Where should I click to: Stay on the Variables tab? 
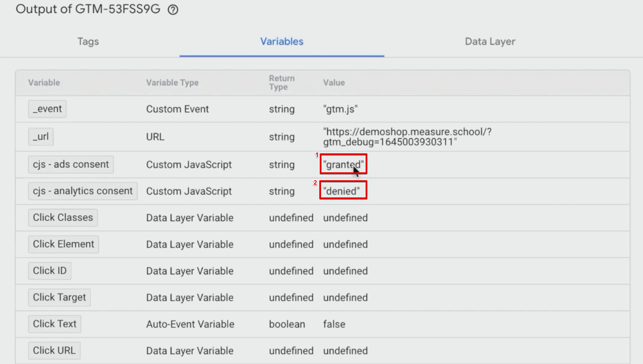tap(281, 41)
